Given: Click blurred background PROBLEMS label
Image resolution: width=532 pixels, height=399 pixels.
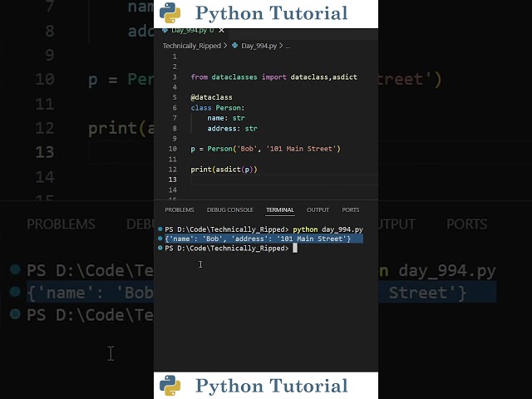Looking at the screenshot, I should coord(61,224).
